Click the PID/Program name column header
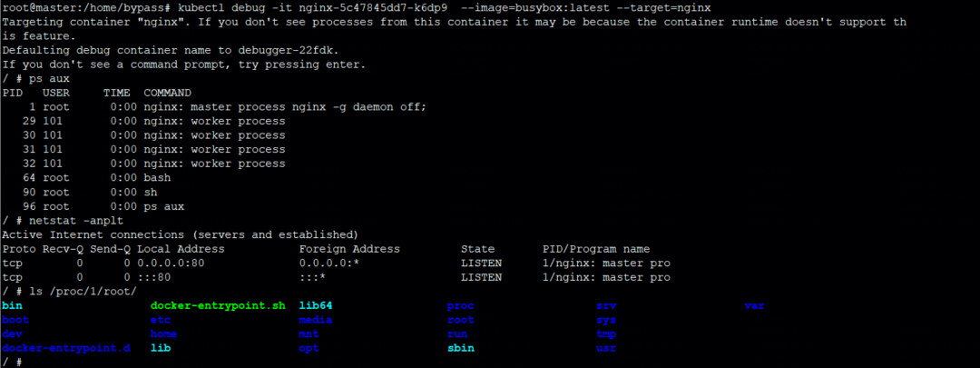Viewport: 980px width, 368px height. coord(596,248)
